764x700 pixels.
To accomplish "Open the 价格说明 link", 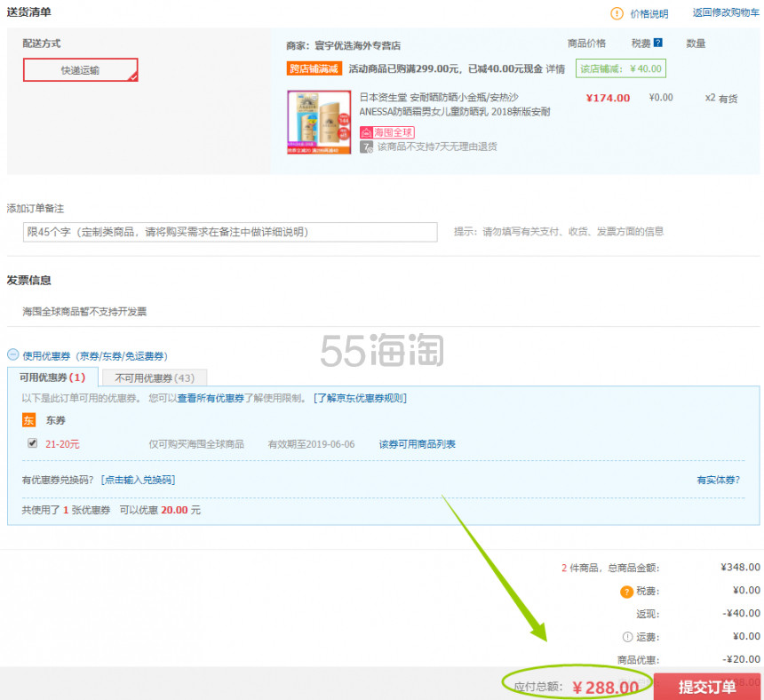I will coord(649,13).
